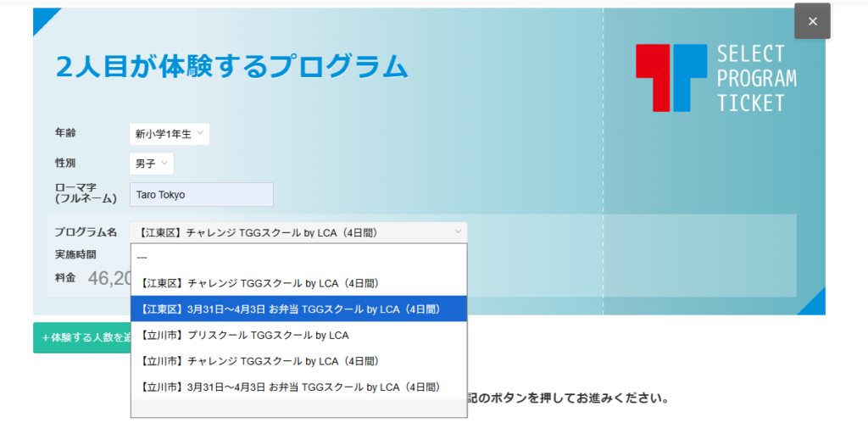Open the 年齢 age dropdown
Viewport: 868px width, 434px height.
tap(170, 134)
